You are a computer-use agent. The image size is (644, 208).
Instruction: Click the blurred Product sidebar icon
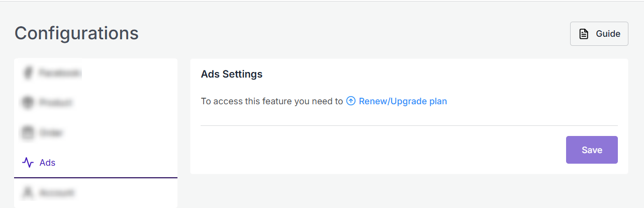point(27,103)
